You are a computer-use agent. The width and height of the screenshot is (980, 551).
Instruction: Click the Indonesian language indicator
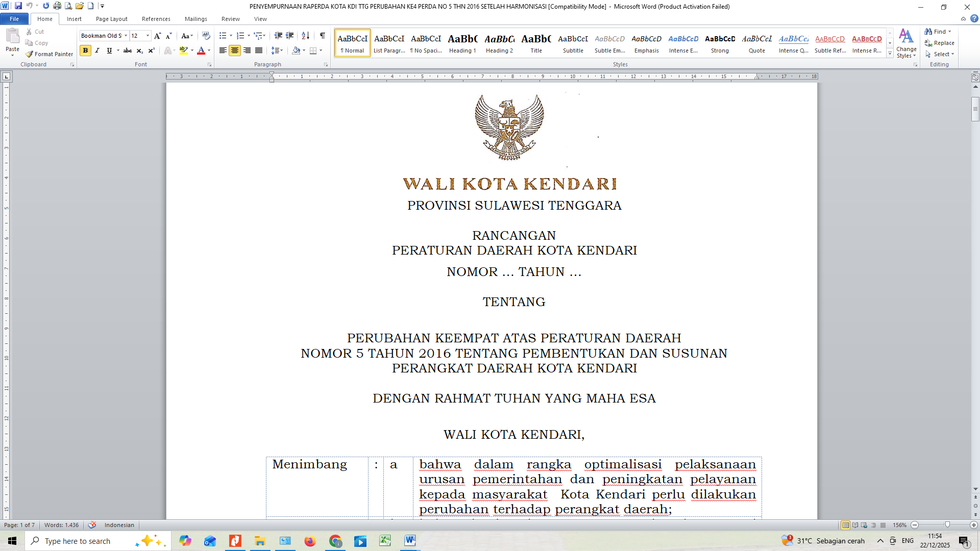click(119, 525)
